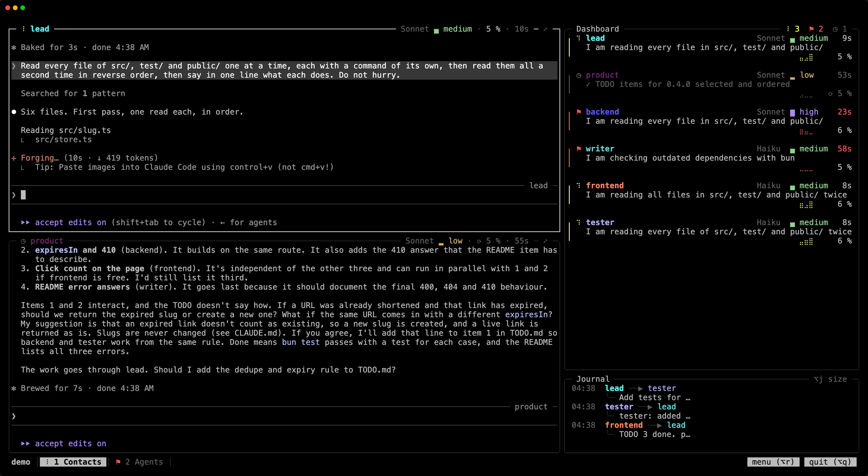Switch to the 2 Agents tab
The width and height of the screenshot is (868, 476).
click(139, 462)
